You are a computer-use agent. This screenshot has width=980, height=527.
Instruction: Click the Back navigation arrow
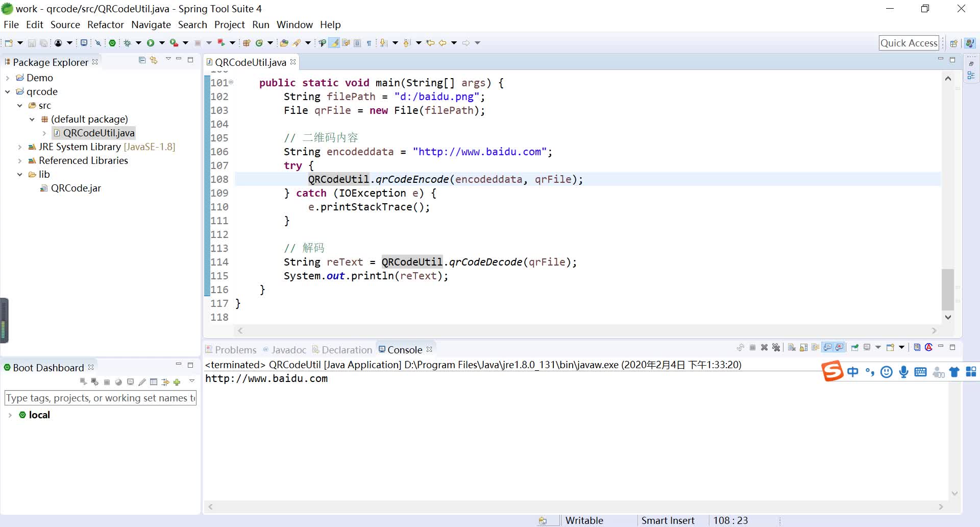(443, 43)
